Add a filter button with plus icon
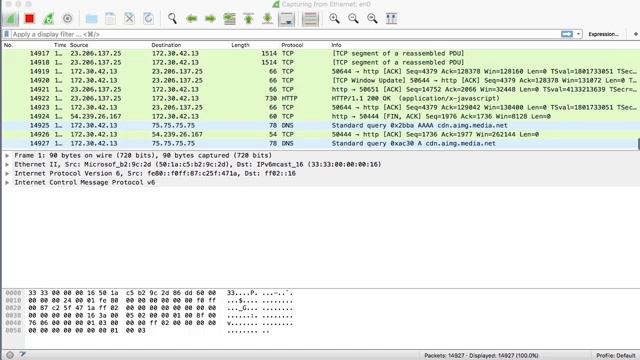The height and width of the screenshot is (360, 640). [636, 34]
